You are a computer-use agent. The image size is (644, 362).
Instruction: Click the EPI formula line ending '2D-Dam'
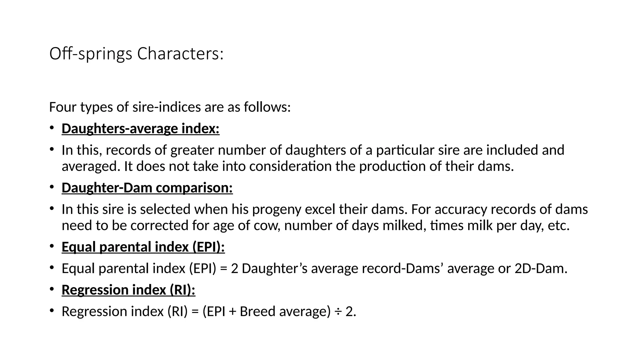(314, 268)
